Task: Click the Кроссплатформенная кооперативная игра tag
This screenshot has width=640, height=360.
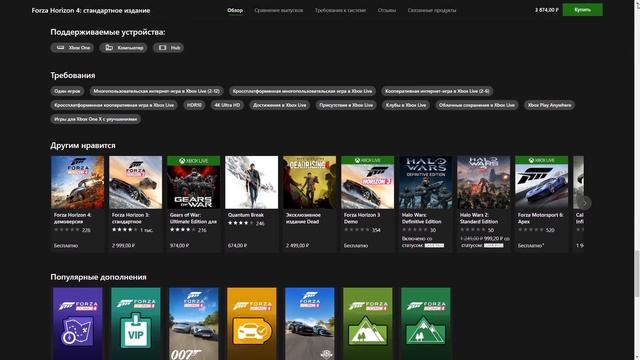Action: pyautogui.click(x=114, y=105)
